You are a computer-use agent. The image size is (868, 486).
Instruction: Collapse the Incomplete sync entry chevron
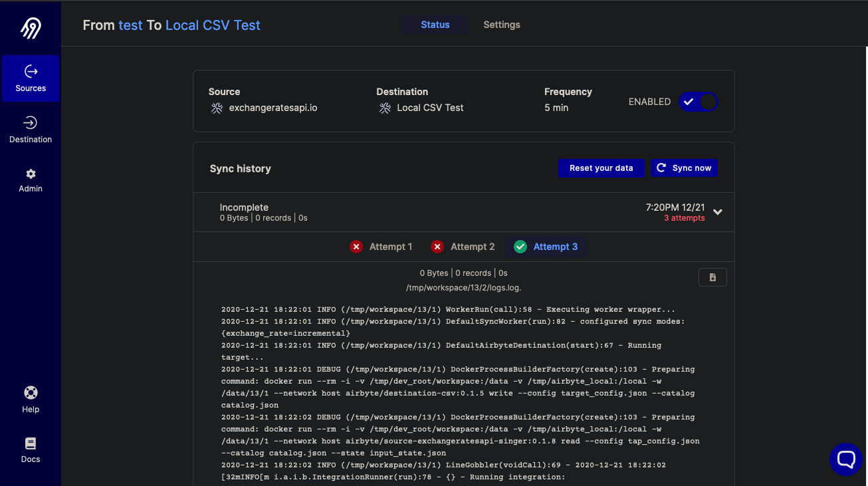718,211
